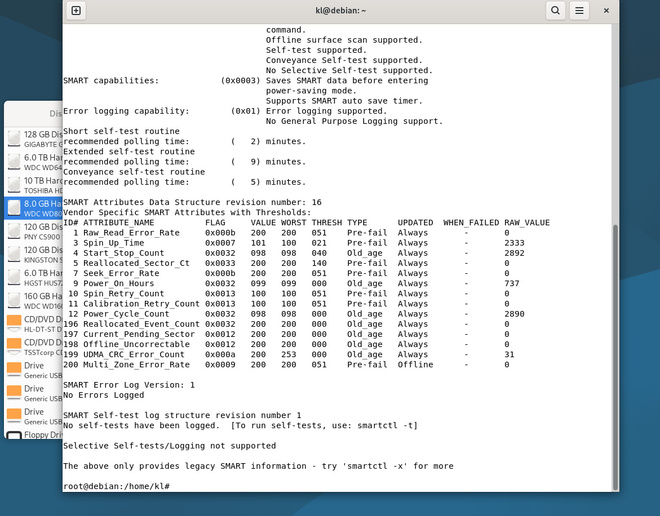Select the 128 GB GIGABYTE disk

coord(34,138)
